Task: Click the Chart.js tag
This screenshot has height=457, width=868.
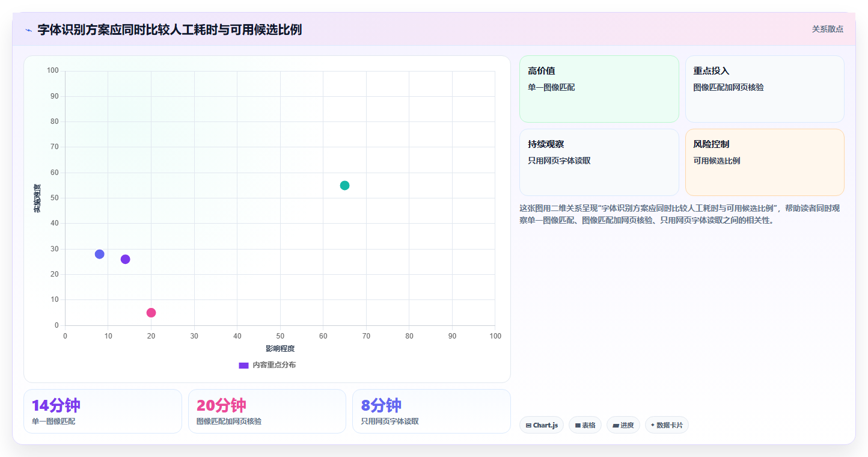Action: 542,425
